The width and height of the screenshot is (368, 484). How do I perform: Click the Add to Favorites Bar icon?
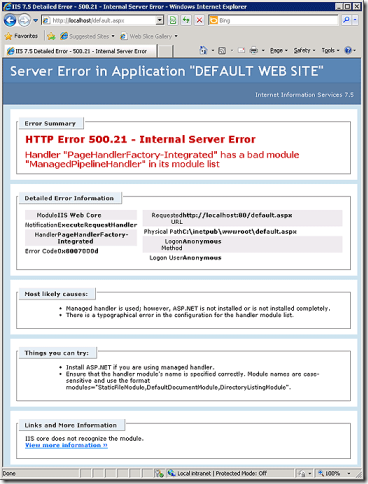[x=51, y=36]
